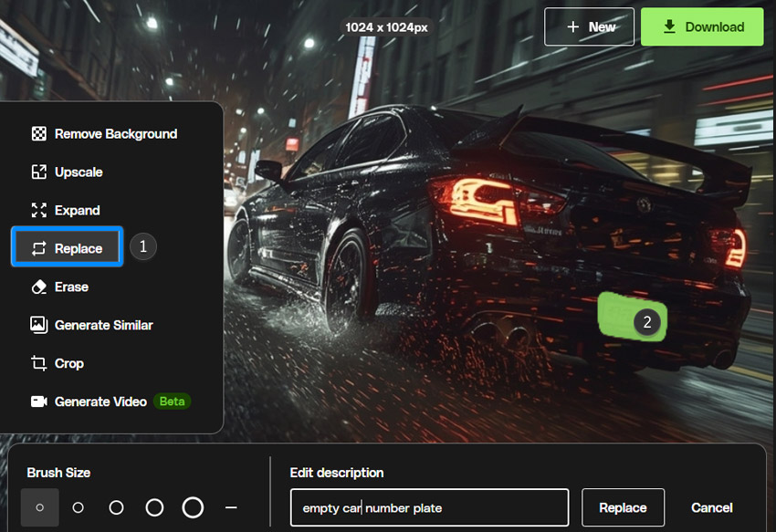776x532 pixels.
Task: Click the Generate Similar image icon
Action: pyautogui.click(x=39, y=325)
